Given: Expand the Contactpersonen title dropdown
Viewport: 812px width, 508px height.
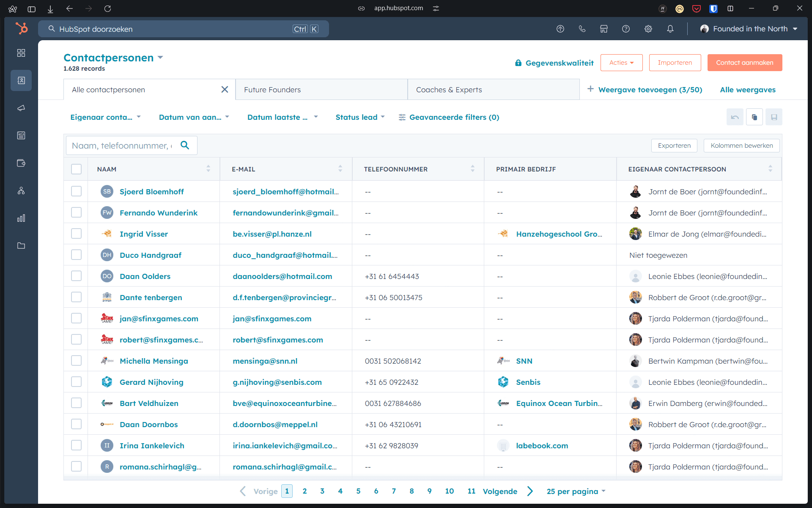Looking at the screenshot, I should click(160, 58).
